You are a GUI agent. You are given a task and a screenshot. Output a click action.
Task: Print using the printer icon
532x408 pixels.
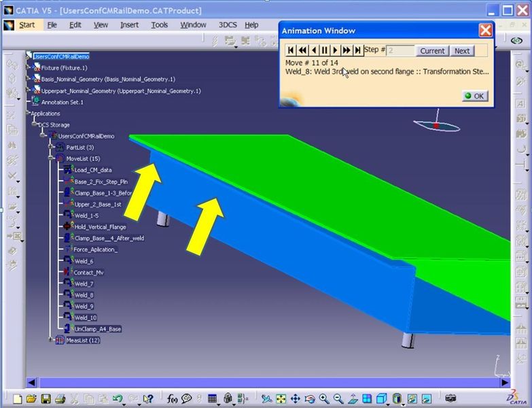point(60,398)
